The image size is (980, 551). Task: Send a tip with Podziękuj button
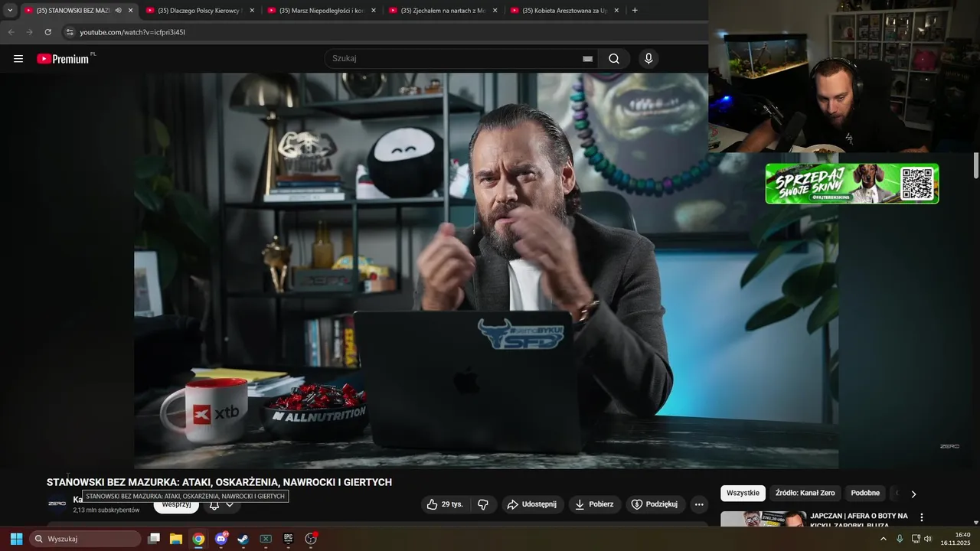click(655, 504)
